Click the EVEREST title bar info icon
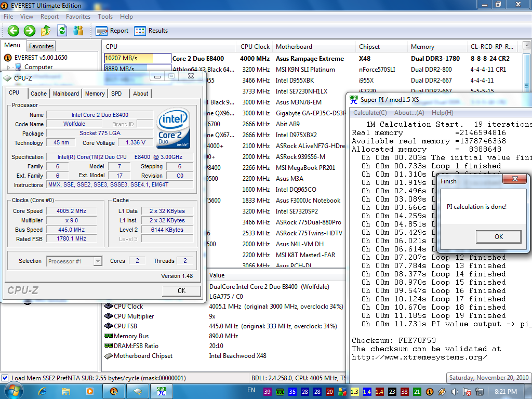The height and width of the screenshot is (399, 532). pyautogui.click(x=5, y=5)
